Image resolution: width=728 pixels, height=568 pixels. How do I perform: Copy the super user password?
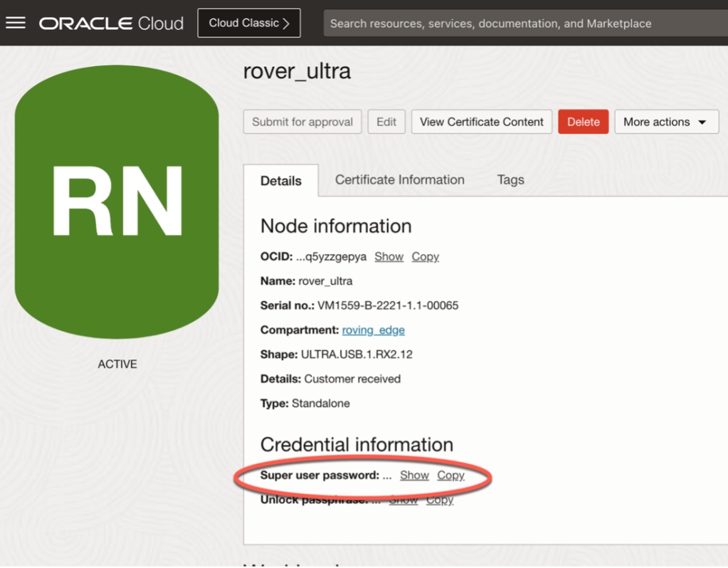click(x=450, y=475)
